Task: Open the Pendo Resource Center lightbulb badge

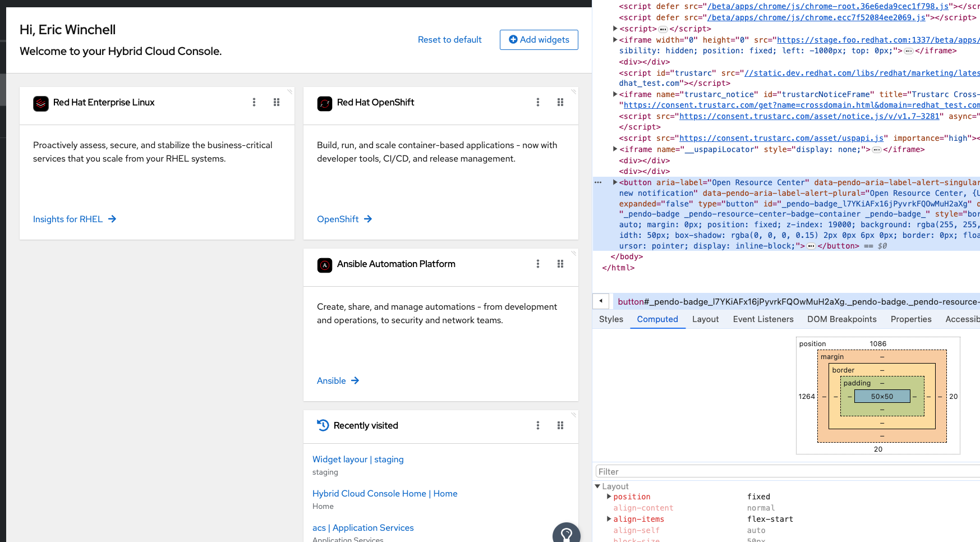Action: click(567, 533)
